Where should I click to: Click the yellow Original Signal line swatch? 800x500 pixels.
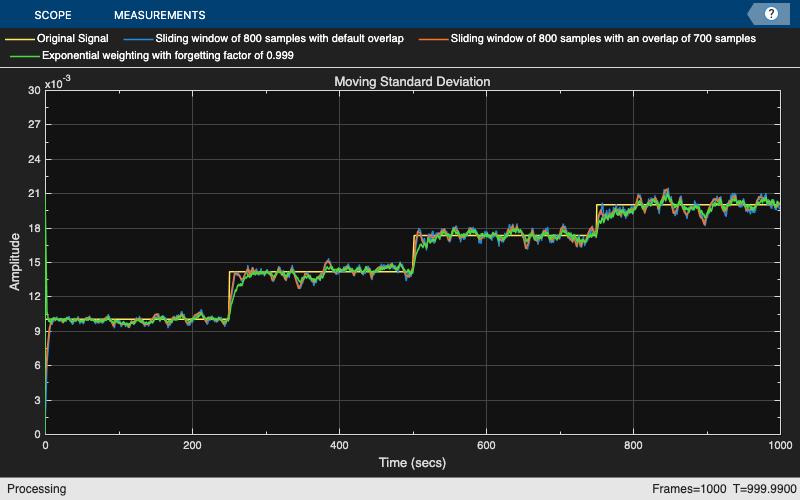pos(19,39)
